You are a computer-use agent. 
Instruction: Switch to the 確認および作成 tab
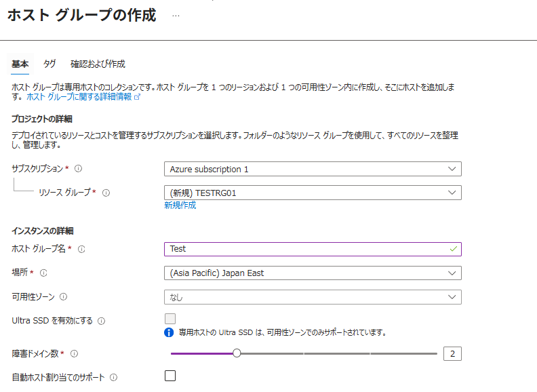(x=98, y=64)
